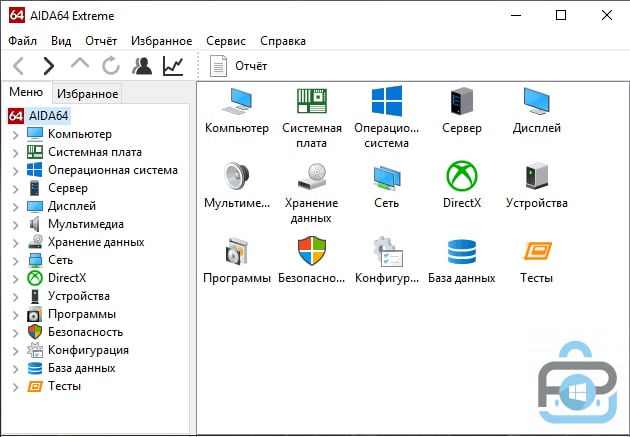The width and height of the screenshot is (630, 437).
Task: Expand the Хранение данных tree node
Action: (x=15, y=243)
